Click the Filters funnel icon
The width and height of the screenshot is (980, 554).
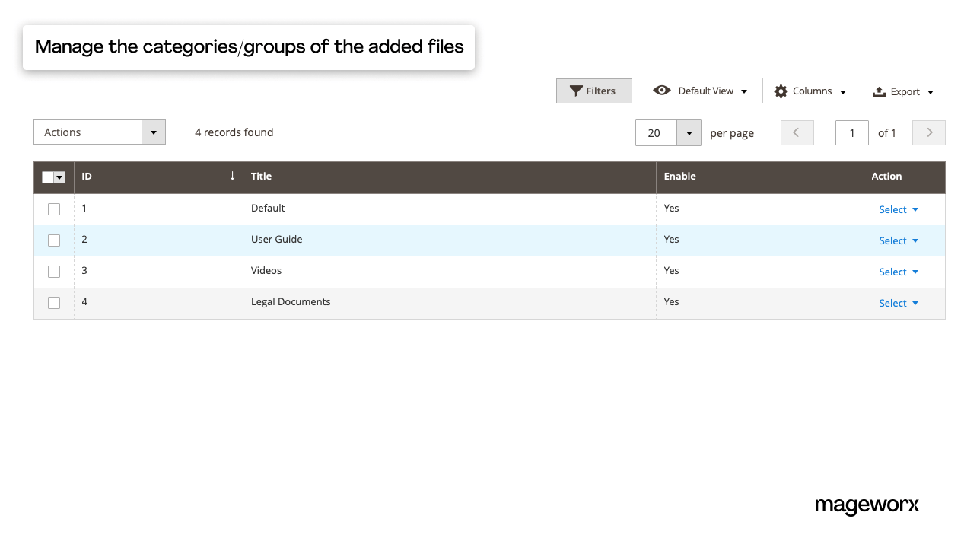[576, 91]
